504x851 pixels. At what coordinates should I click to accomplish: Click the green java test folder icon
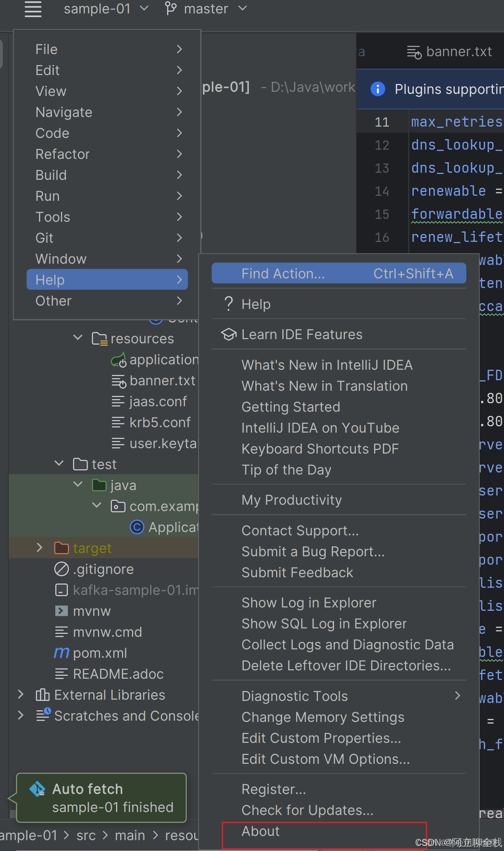pos(99,485)
